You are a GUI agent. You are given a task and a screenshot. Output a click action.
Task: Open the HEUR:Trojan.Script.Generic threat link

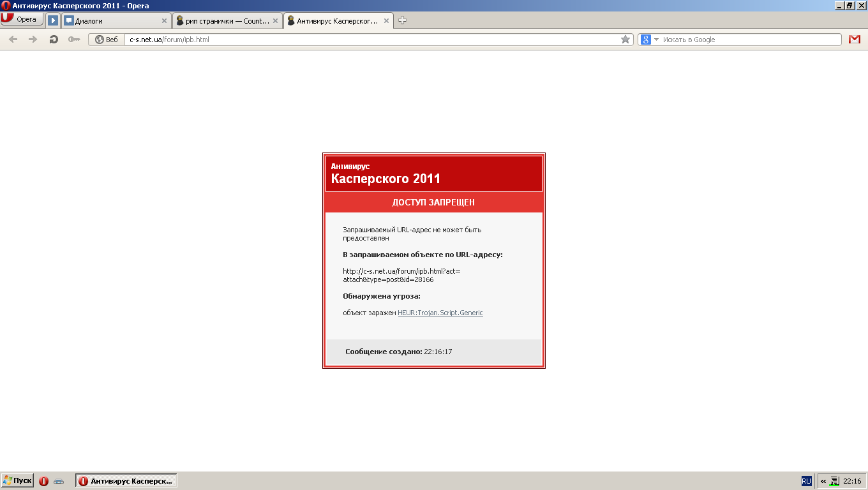tap(440, 313)
